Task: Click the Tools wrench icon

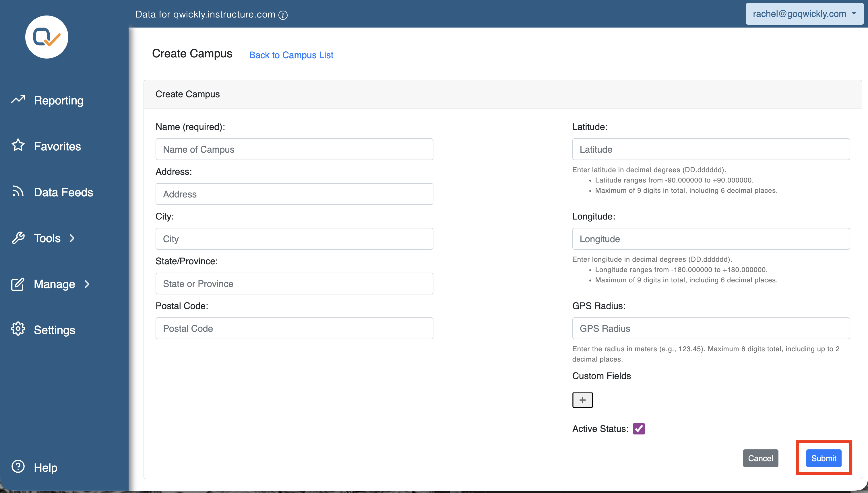Action: pyautogui.click(x=18, y=238)
